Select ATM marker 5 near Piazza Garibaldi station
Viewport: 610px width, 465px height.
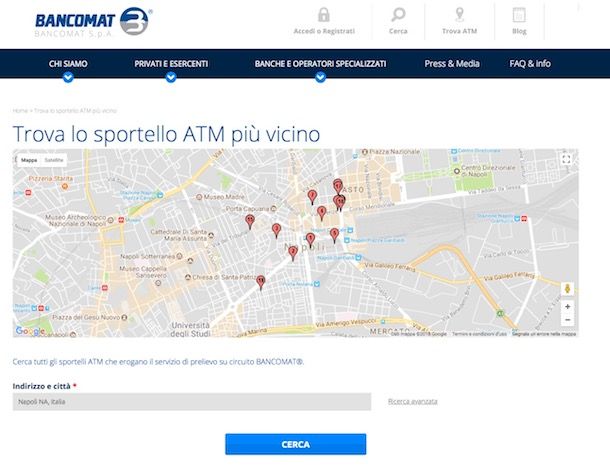[334, 236]
